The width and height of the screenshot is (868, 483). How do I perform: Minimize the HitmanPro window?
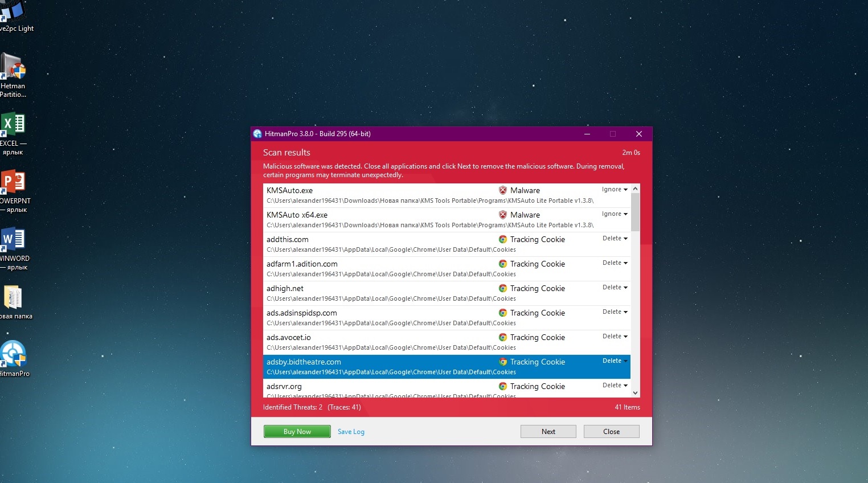(x=587, y=134)
